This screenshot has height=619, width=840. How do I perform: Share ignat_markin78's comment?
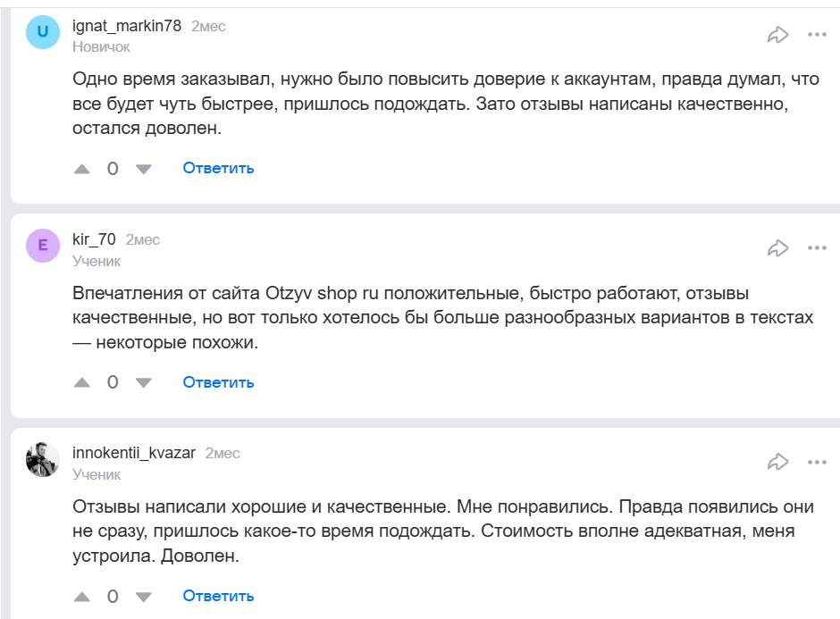pyautogui.click(x=778, y=35)
